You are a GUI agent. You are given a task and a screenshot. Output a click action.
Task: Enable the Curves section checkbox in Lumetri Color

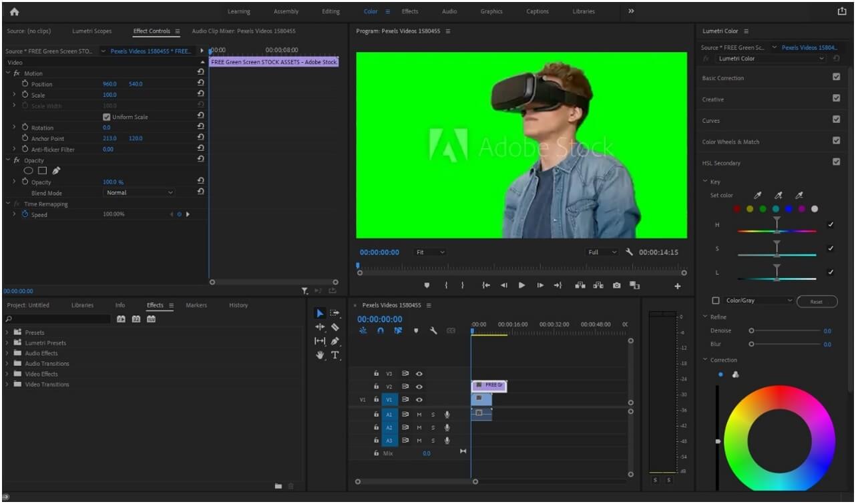point(837,120)
